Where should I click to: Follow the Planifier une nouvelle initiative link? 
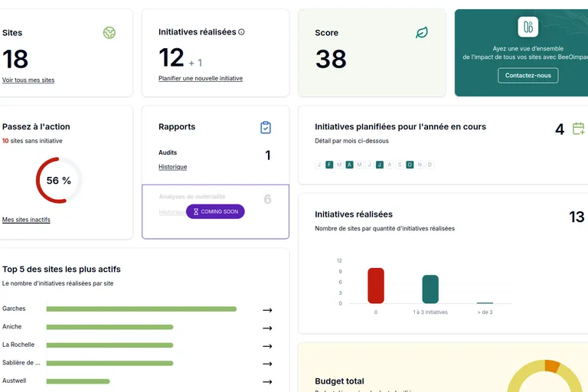pos(201,78)
